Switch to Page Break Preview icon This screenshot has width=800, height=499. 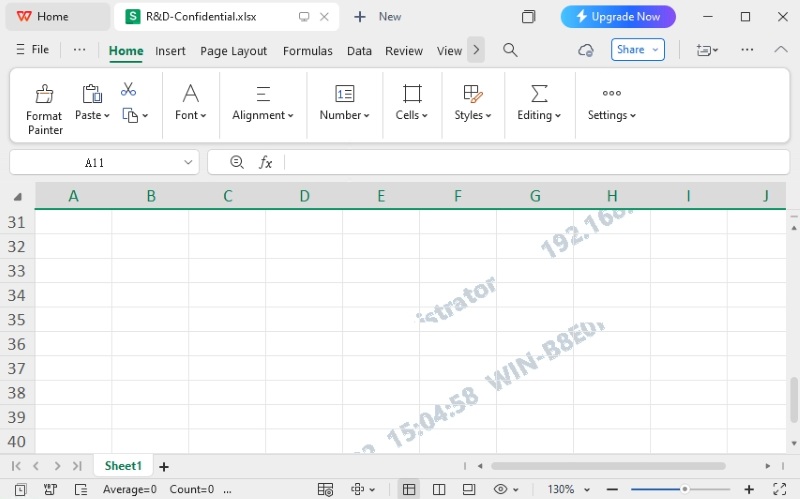[439, 489]
